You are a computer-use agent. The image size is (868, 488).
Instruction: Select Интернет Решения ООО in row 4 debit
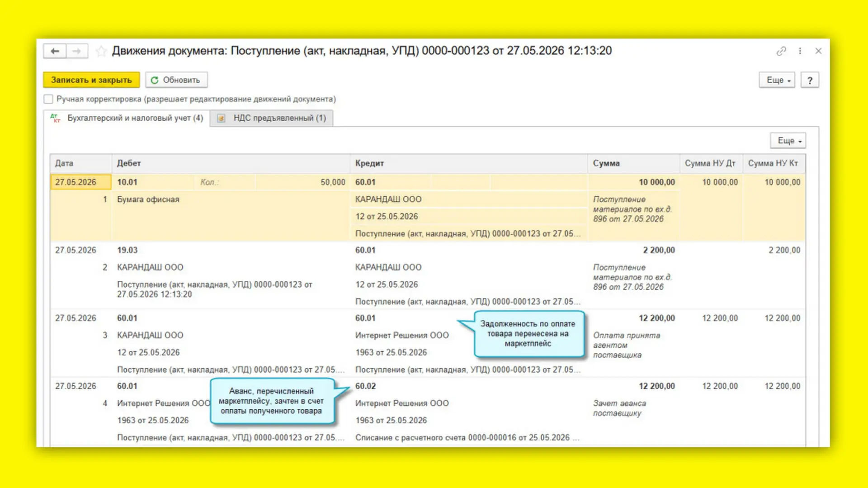coord(164,403)
